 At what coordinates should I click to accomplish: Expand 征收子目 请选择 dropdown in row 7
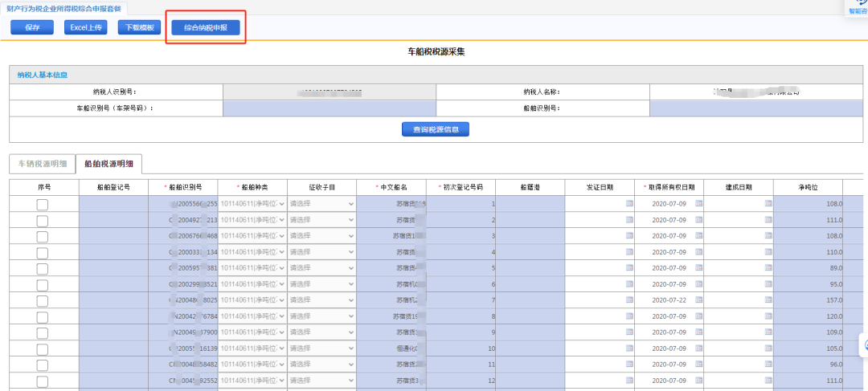tap(321, 300)
